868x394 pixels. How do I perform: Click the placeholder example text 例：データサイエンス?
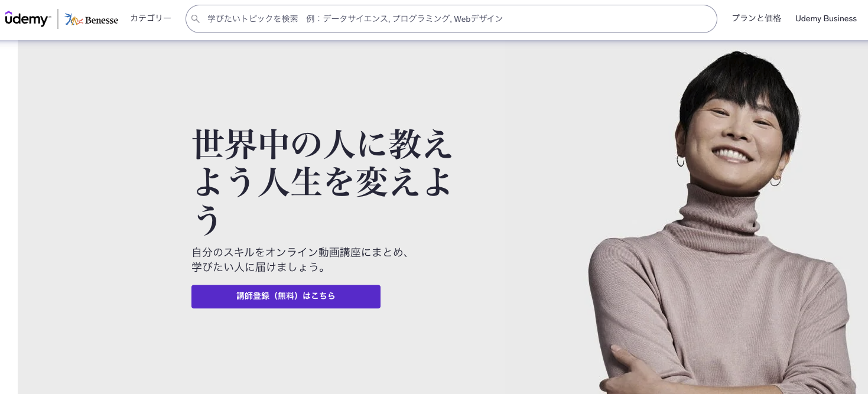[x=347, y=19]
